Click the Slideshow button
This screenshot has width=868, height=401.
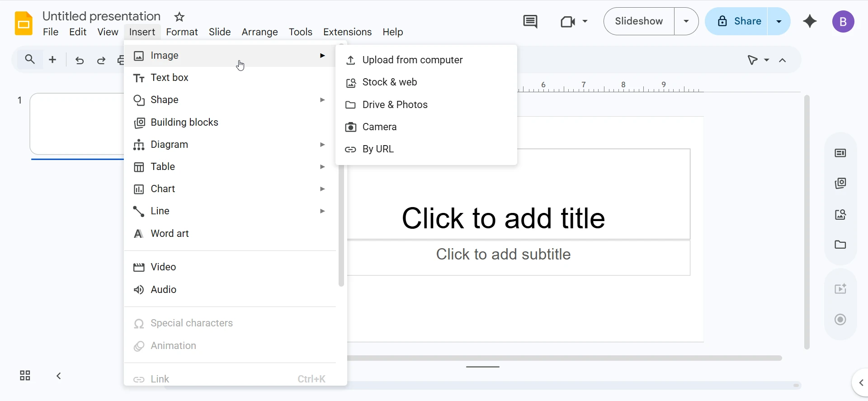tap(639, 21)
